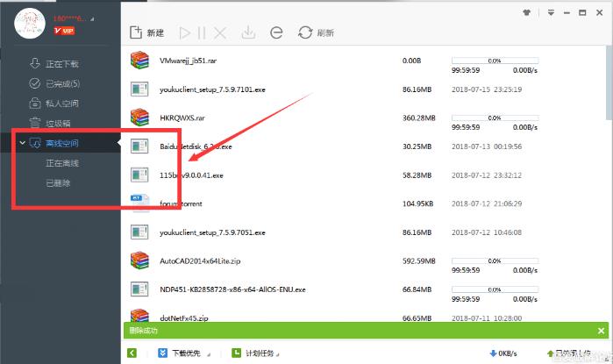Open the 垃圾箱 trash bin

click(58, 123)
